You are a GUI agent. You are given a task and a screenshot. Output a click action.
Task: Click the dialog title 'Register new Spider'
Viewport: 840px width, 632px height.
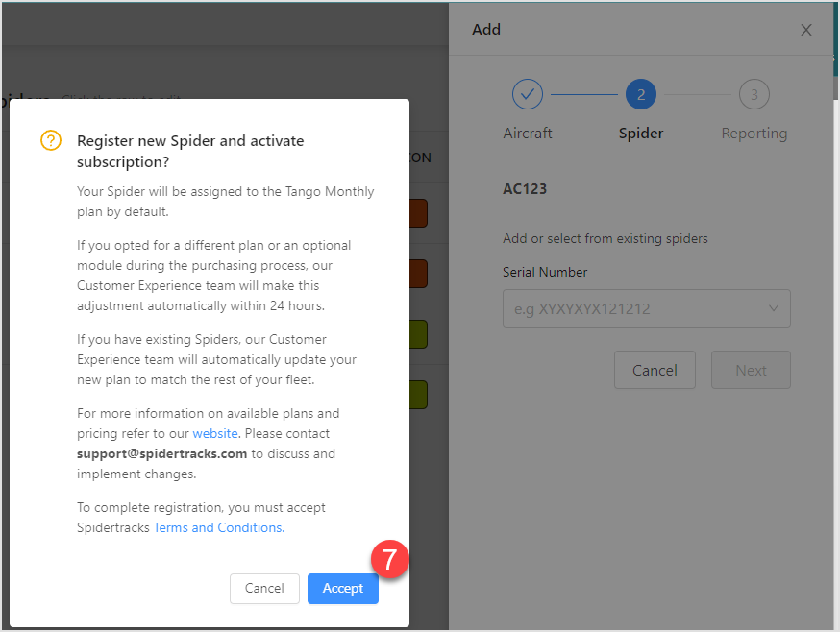(190, 151)
